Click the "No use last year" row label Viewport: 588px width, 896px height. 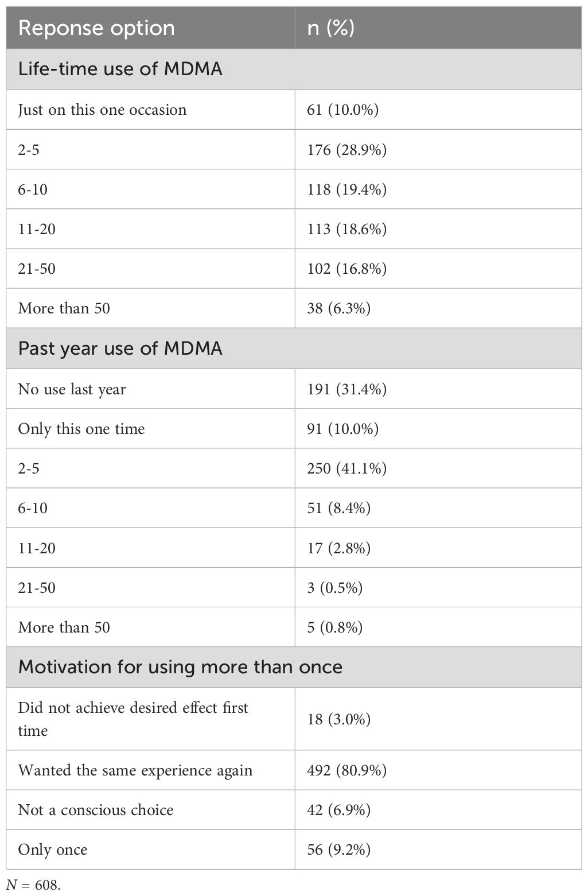pos(72,389)
